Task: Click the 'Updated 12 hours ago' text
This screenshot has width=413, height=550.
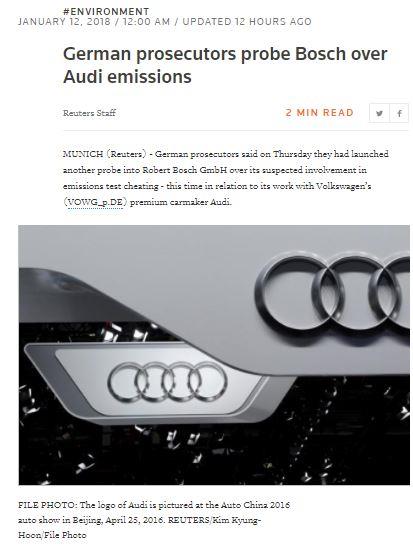Action: pos(247,22)
